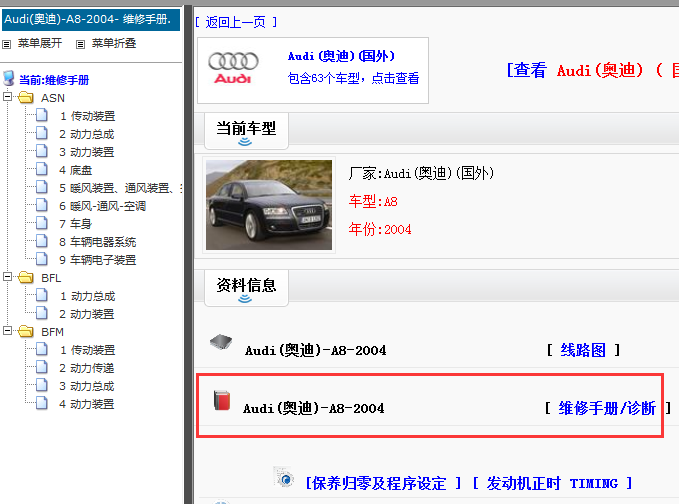679x504 pixels.
Task: Open the 维修手册/诊断 link
Action: coord(607,408)
